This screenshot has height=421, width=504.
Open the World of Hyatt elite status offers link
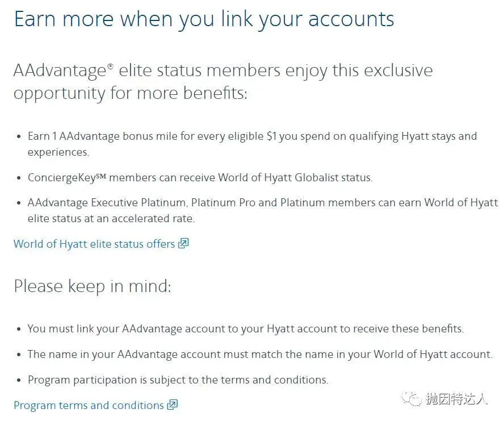pyautogui.click(x=101, y=244)
